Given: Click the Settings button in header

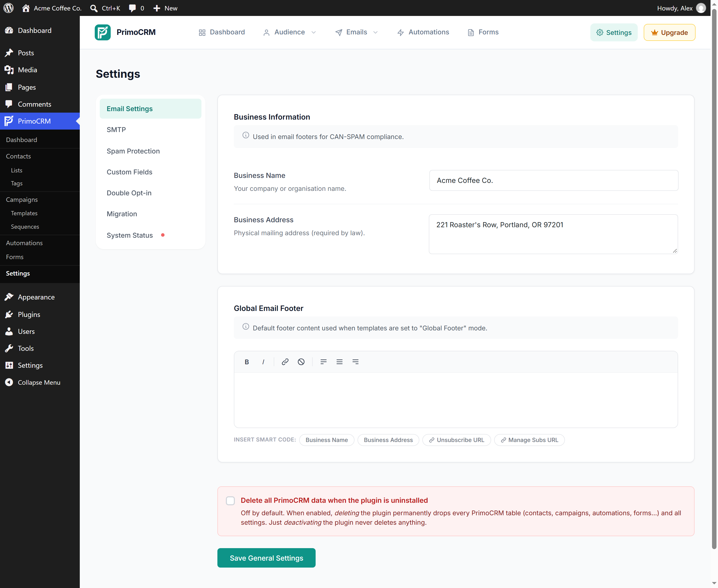Looking at the screenshot, I should 614,33.
